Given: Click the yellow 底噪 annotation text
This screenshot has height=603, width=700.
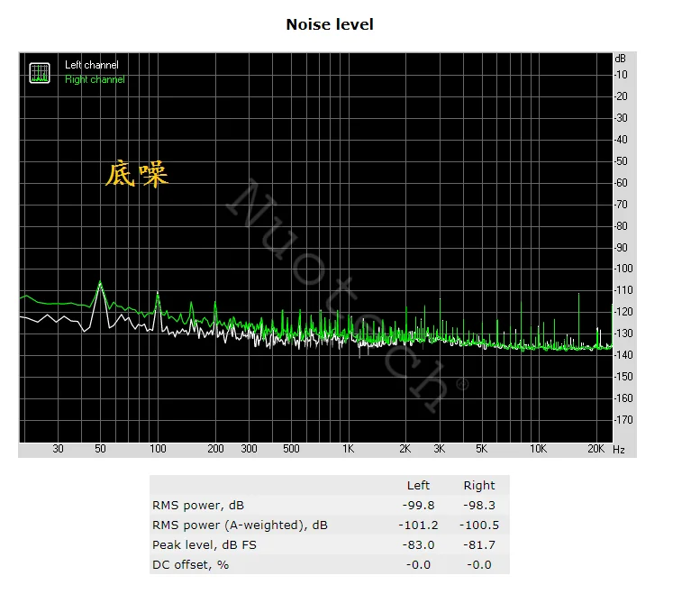Looking at the screenshot, I should point(137,174).
